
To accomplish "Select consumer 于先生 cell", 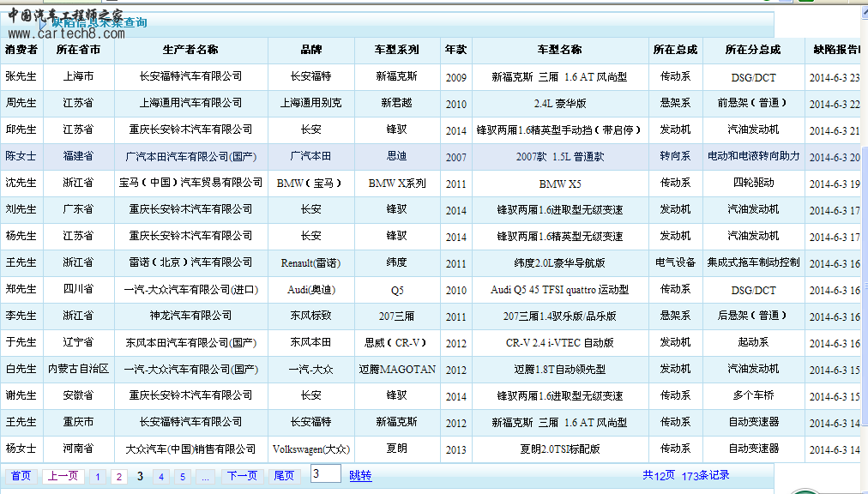I will pyautogui.click(x=21, y=343).
